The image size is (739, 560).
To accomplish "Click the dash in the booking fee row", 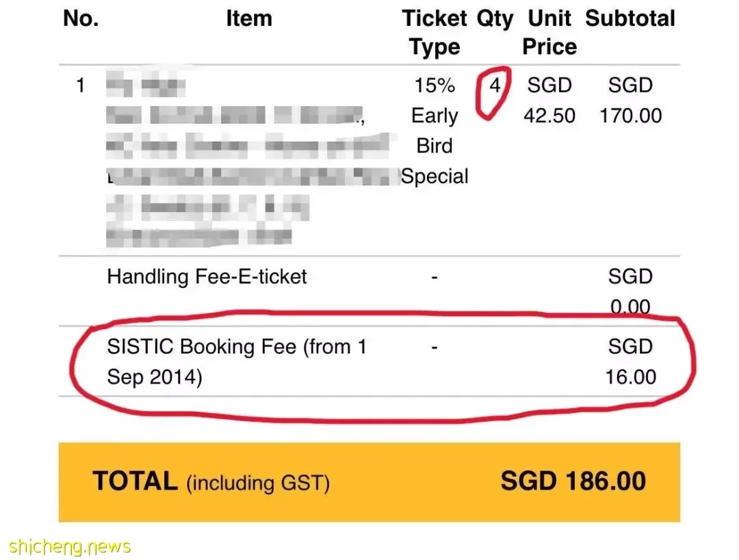I will point(435,347).
